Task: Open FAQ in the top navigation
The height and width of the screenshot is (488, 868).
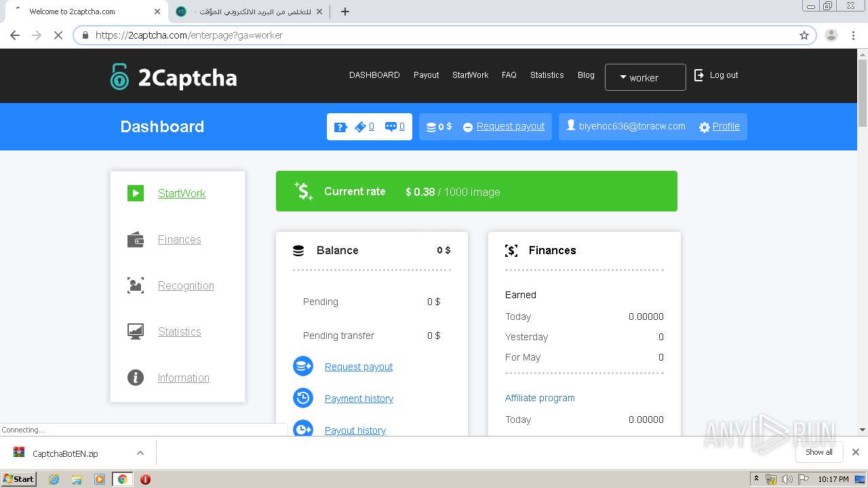Action: (509, 75)
